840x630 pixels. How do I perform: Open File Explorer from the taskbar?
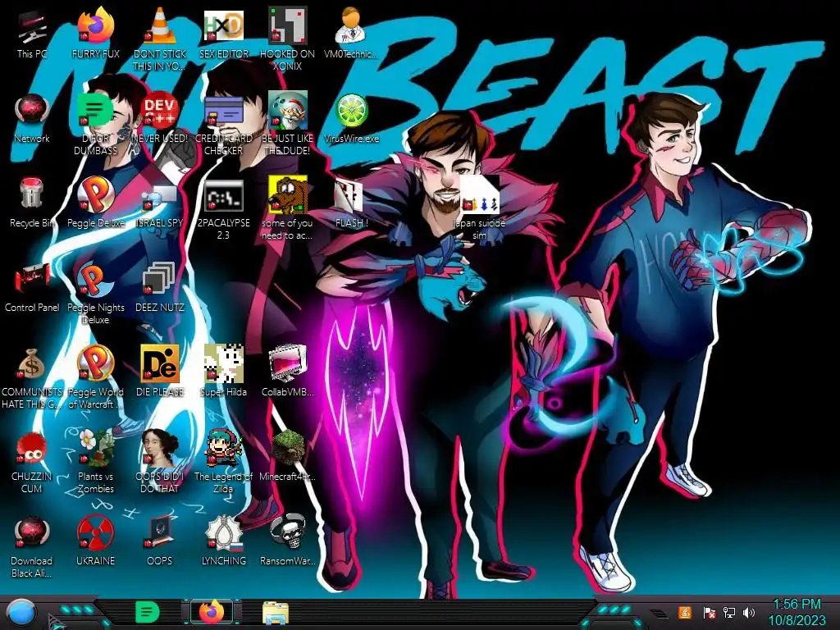pos(276,613)
